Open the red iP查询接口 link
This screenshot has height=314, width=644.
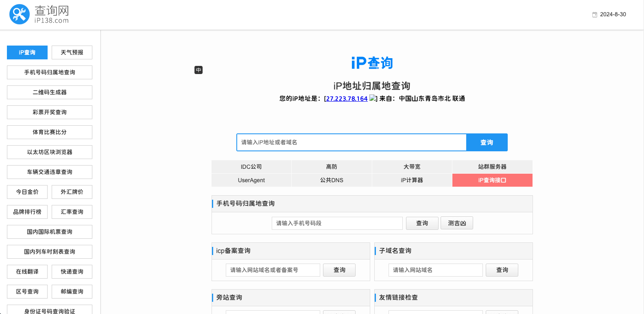pos(492,180)
